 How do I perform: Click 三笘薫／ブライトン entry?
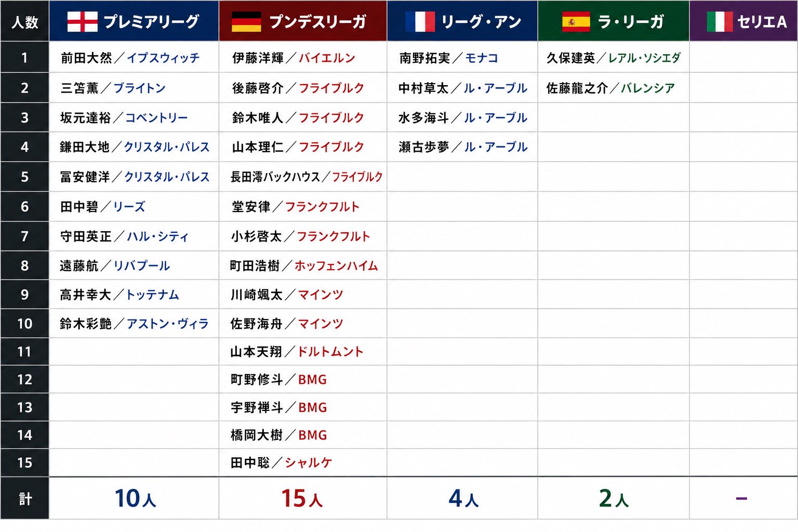click(x=113, y=88)
